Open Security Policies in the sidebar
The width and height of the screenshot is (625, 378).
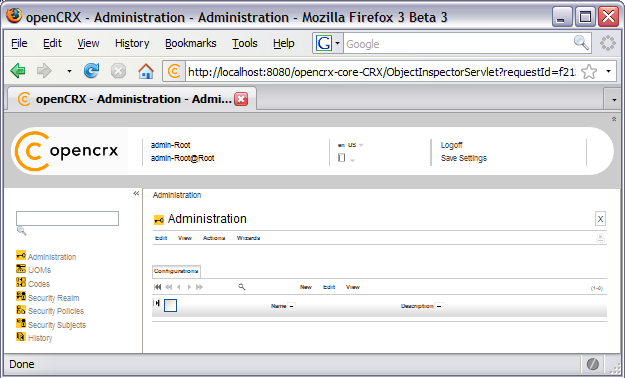click(56, 311)
